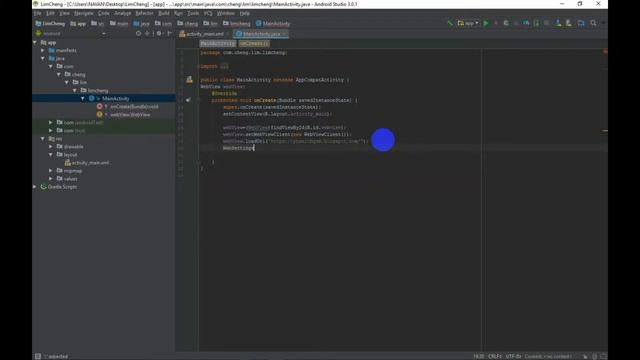Viewport: 640px width, 360px height.
Task: Open the Build menu
Action: (164, 13)
